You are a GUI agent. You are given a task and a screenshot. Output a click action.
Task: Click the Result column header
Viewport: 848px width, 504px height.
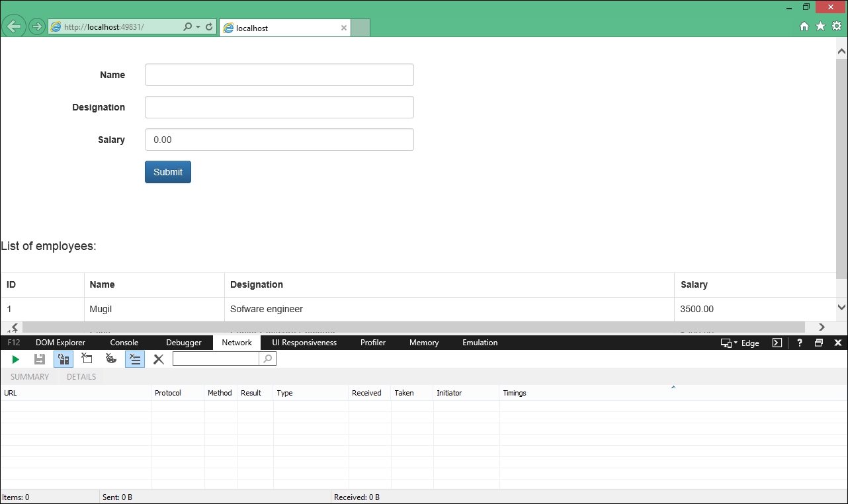(x=255, y=393)
